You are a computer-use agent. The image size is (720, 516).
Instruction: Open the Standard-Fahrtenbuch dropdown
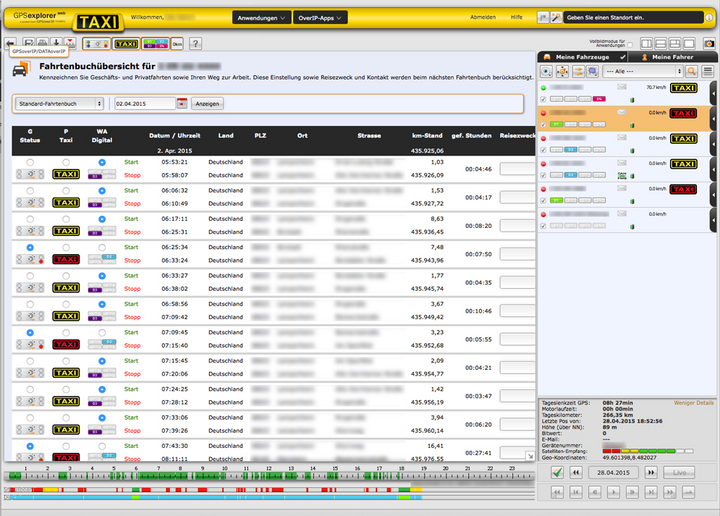pyautogui.click(x=59, y=104)
